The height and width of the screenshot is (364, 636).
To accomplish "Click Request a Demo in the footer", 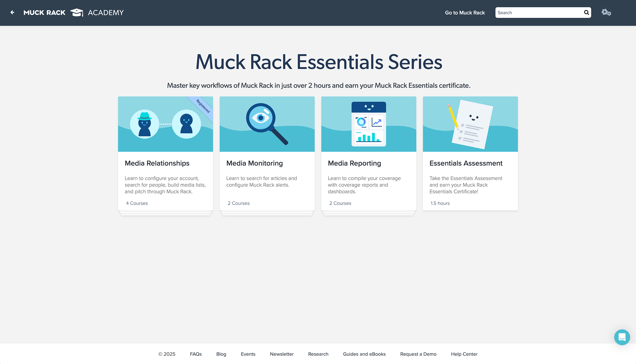I will (418, 354).
